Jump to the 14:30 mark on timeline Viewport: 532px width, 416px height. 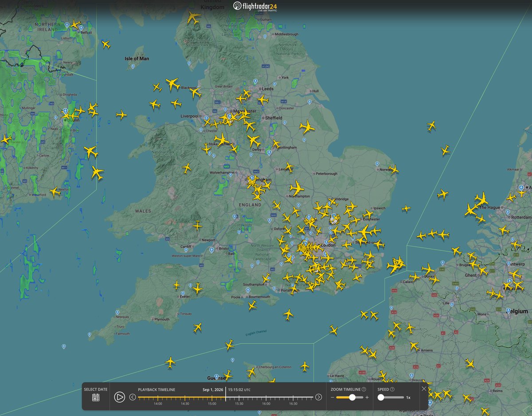tap(185, 404)
